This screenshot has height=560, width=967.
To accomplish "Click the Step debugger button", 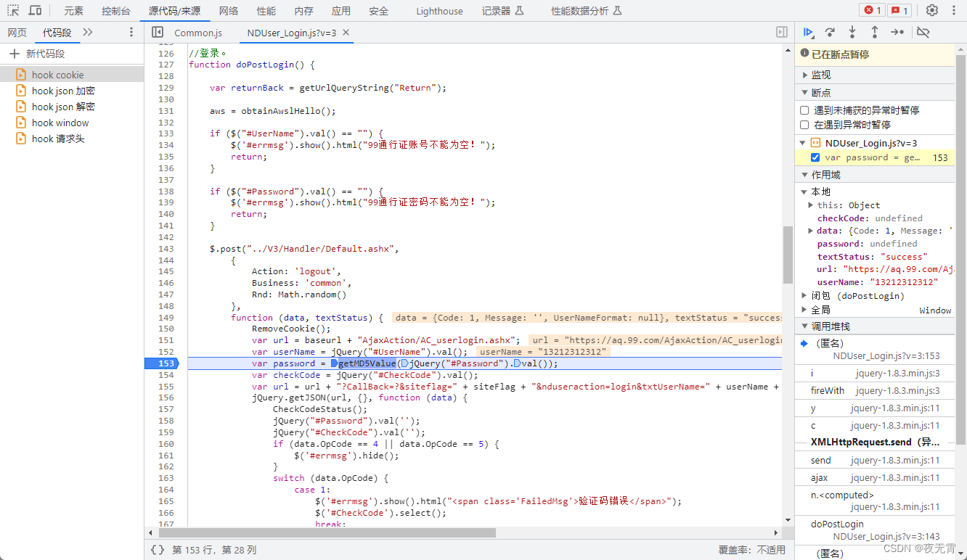I will tap(897, 32).
